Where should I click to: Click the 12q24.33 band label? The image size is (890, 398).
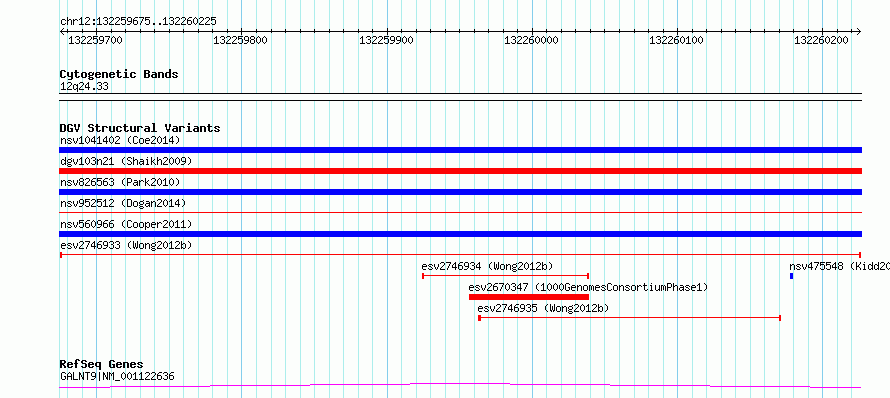(84, 86)
